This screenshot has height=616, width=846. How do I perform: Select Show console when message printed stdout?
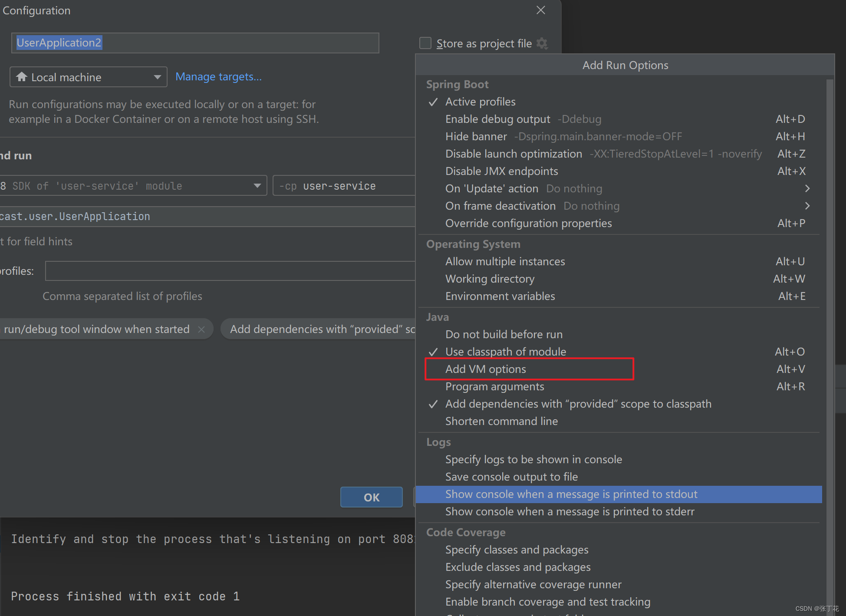click(x=569, y=494)
